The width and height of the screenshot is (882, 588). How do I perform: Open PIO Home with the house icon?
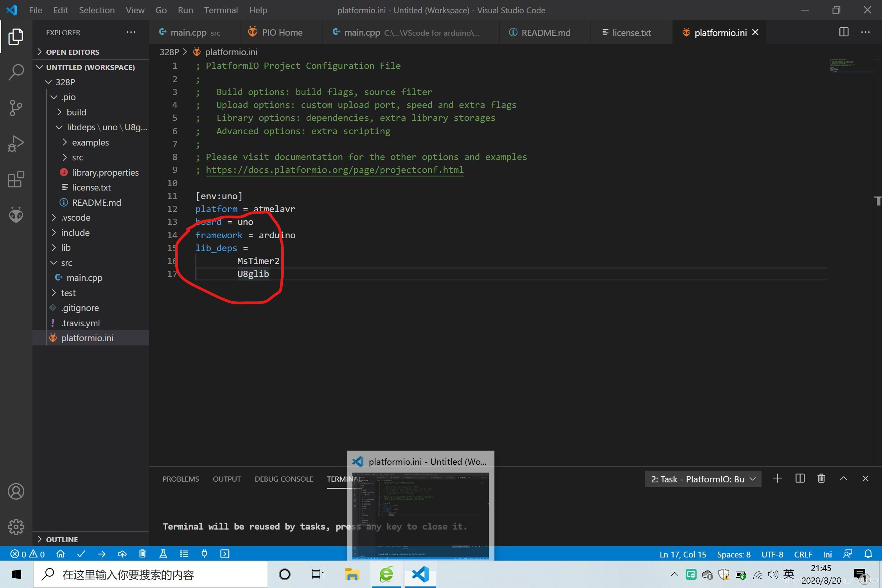[60, 554]
